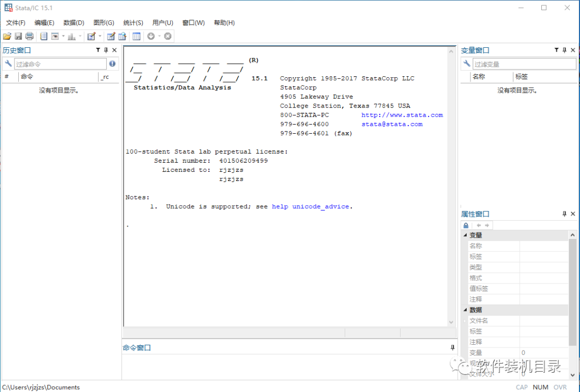Click inside the 命令窗口 input area

pos(289,366)
